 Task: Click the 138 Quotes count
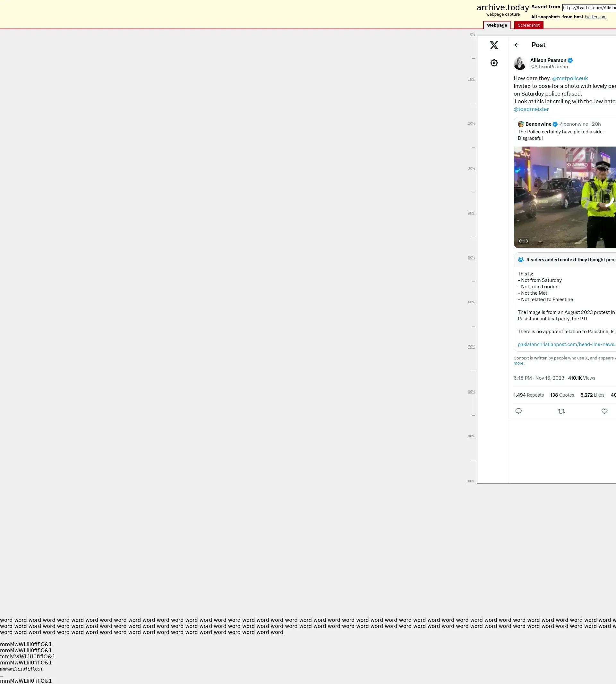pyautogui.click(x=562, y=395)
